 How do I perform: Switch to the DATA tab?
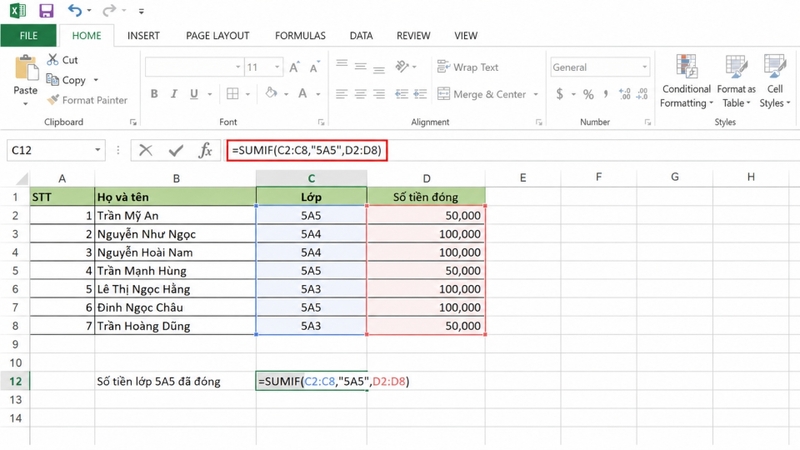click(x=361, y=36)
